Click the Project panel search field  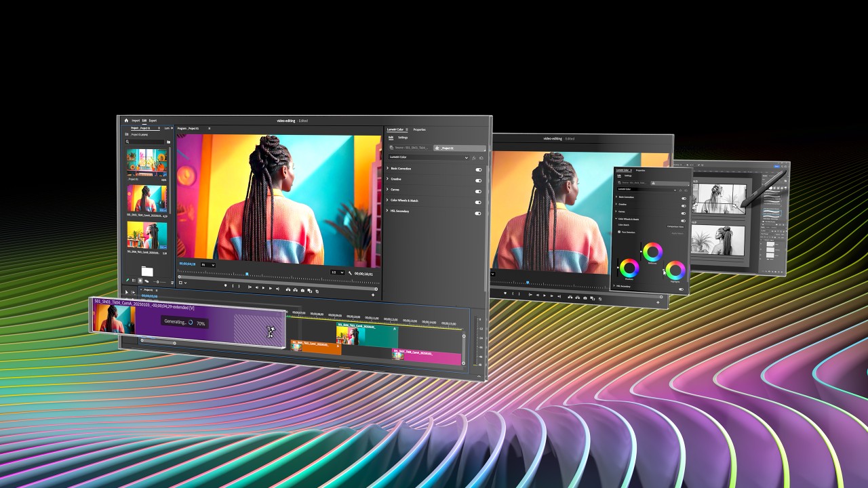[145, 142]
